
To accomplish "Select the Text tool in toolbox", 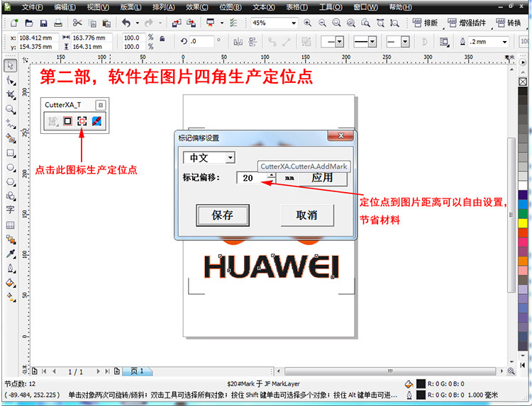I will pyautogui.click(x=10, y=210).
